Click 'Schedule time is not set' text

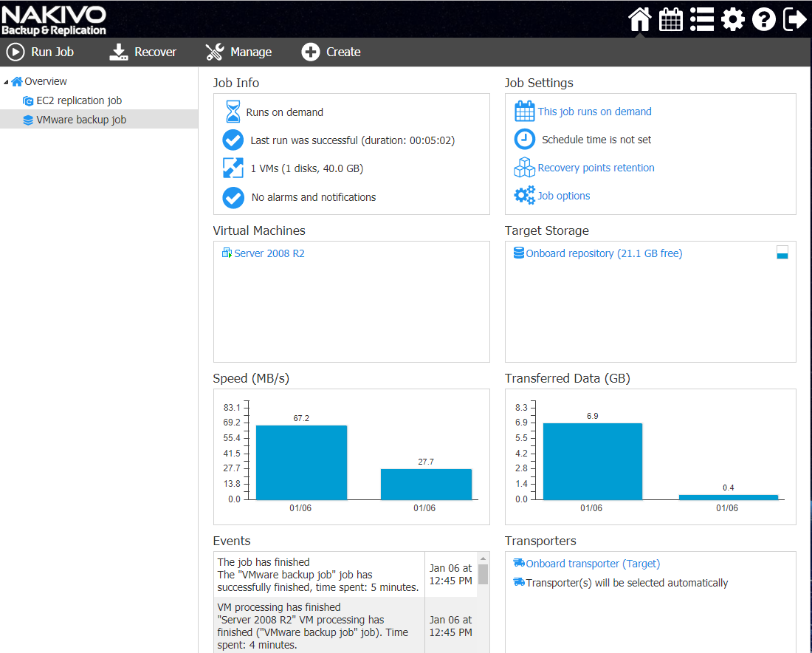point(596,140)
